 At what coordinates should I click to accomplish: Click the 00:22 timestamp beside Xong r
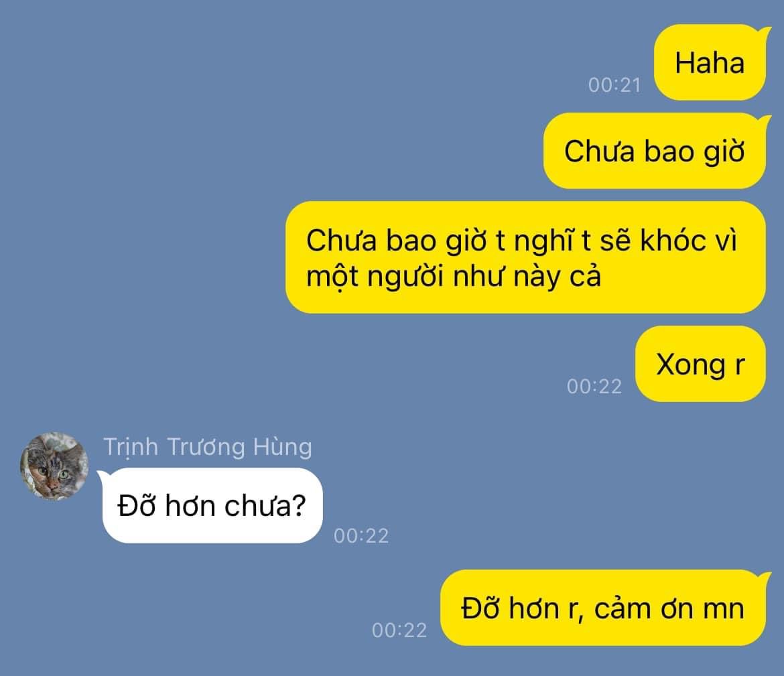[594, 387]
